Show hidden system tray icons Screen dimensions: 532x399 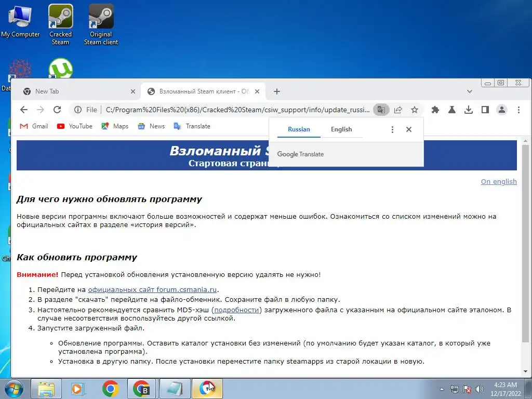click(442, 389)
